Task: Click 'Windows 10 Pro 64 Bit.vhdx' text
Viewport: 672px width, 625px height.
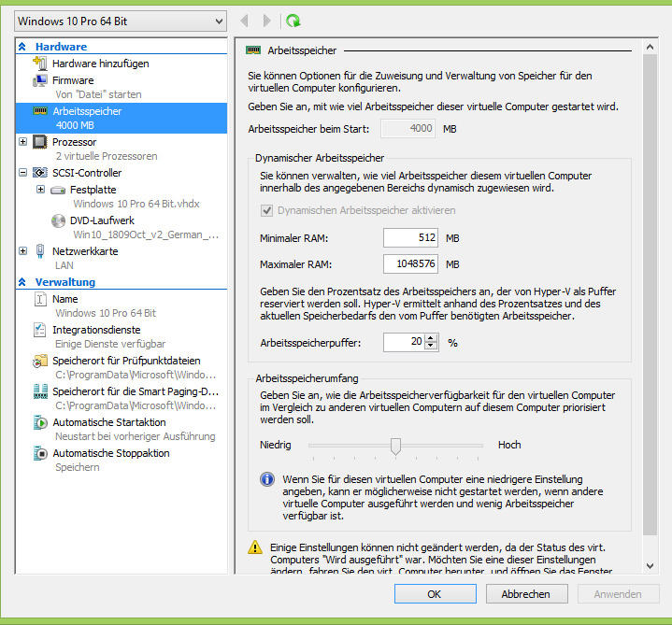Action: [x=136, y=204]
